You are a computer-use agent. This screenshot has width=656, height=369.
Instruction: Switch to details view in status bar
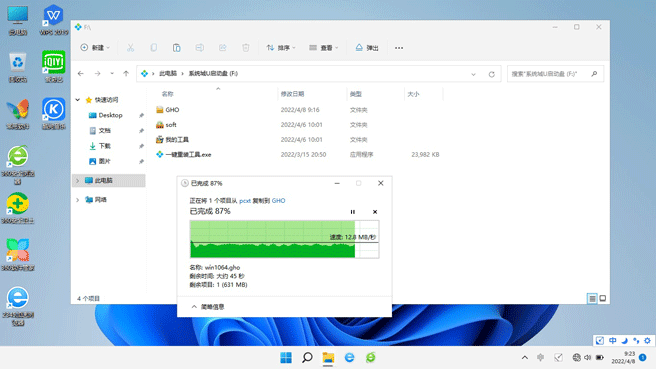point(592,298)
